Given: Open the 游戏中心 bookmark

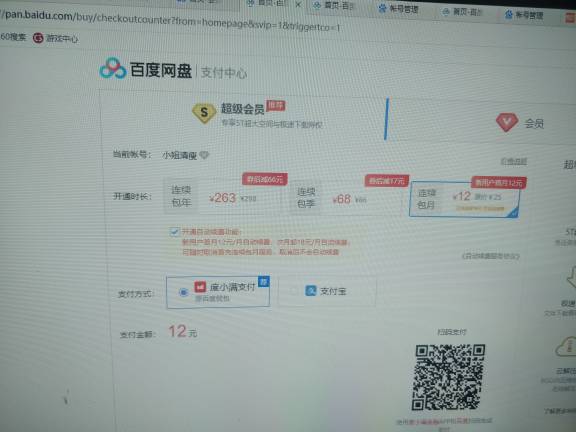Looking at the screenshot, I should (x=56, y=38).
